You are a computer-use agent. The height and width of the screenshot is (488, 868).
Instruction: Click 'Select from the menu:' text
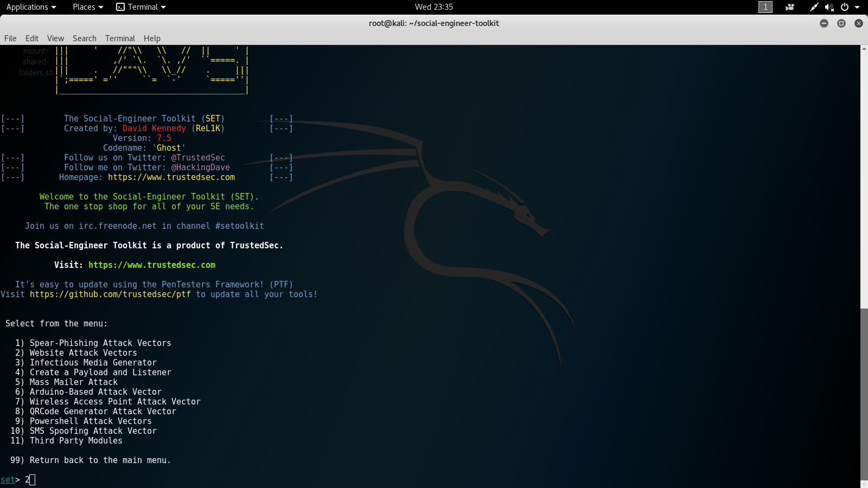click(x=56, y=324)
